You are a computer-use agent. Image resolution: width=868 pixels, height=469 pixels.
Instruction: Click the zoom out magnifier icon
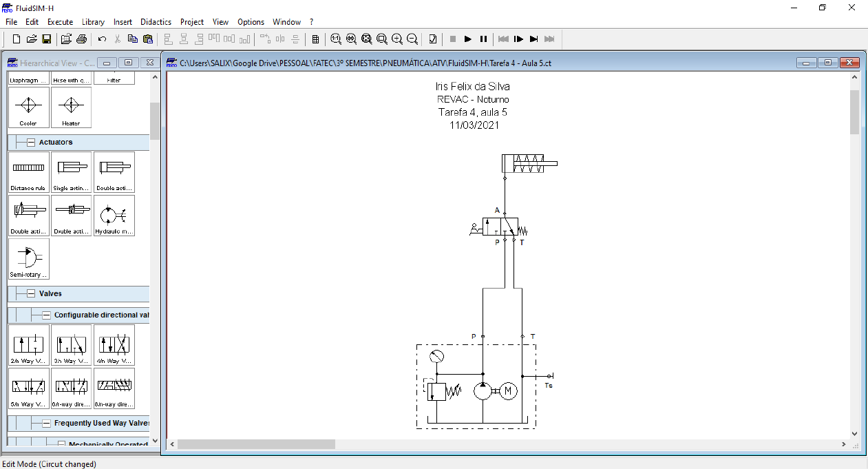click(412, 39)
